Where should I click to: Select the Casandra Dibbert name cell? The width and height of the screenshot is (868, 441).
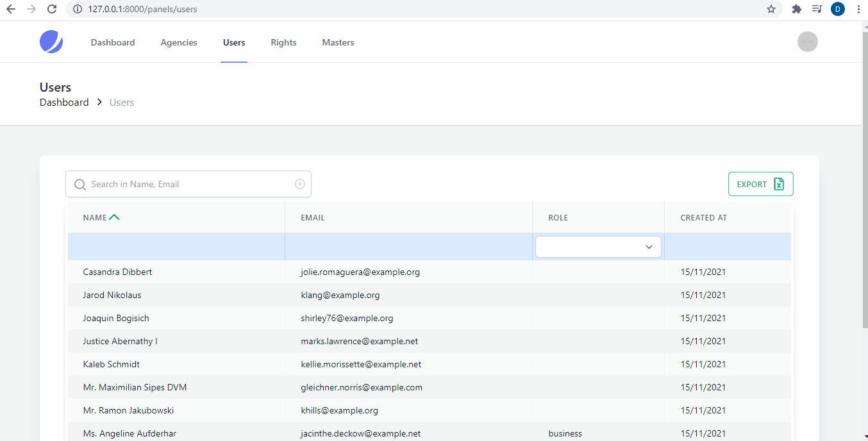click(x=118, y=272)
